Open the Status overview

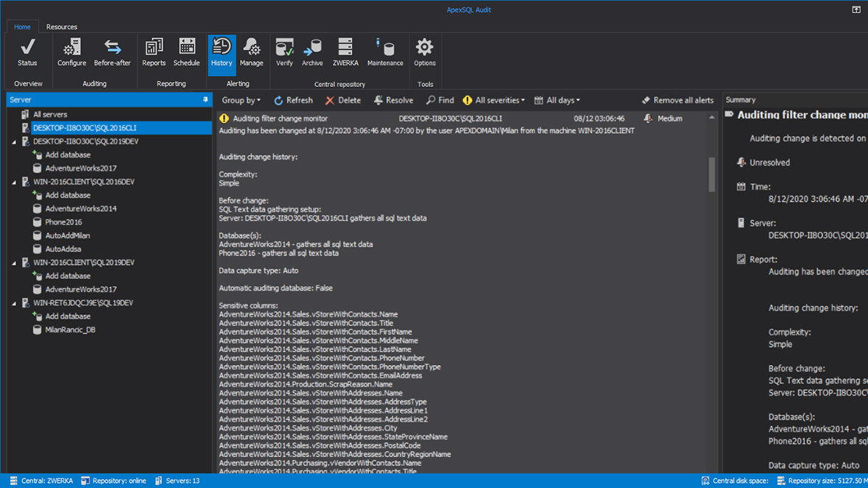(27, 53)
